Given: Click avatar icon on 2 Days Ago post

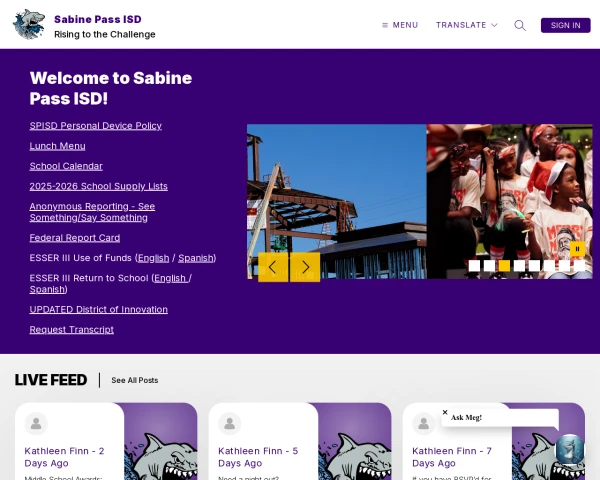Looking at the screenshot, I should pyautogui.click(x=36, y=424).
